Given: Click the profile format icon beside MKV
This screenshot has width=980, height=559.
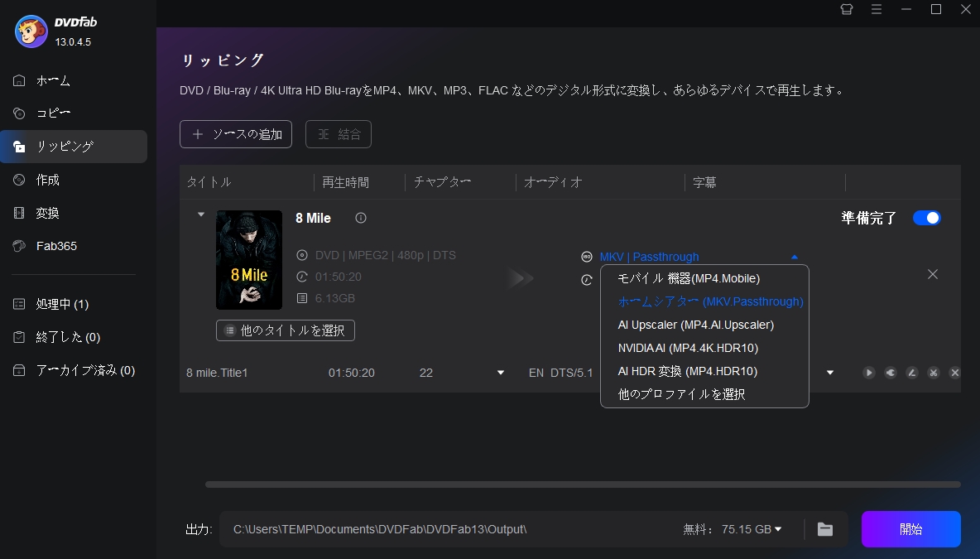Looking at the screenshot, I should 586,257.
